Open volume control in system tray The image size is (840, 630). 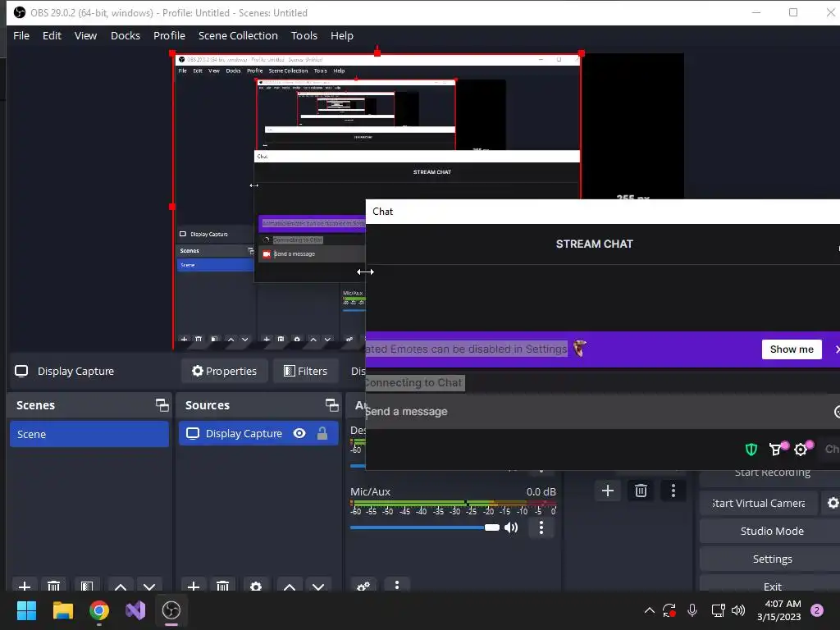738,610
